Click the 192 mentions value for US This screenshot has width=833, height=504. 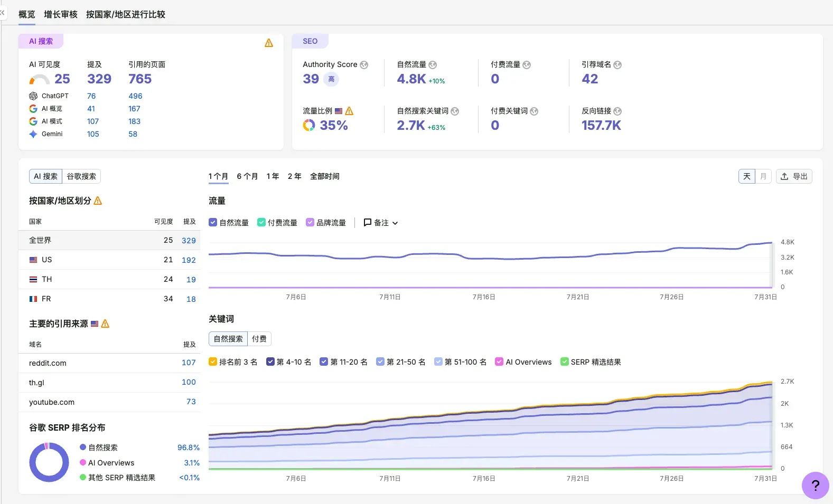[x=189, y=260]
